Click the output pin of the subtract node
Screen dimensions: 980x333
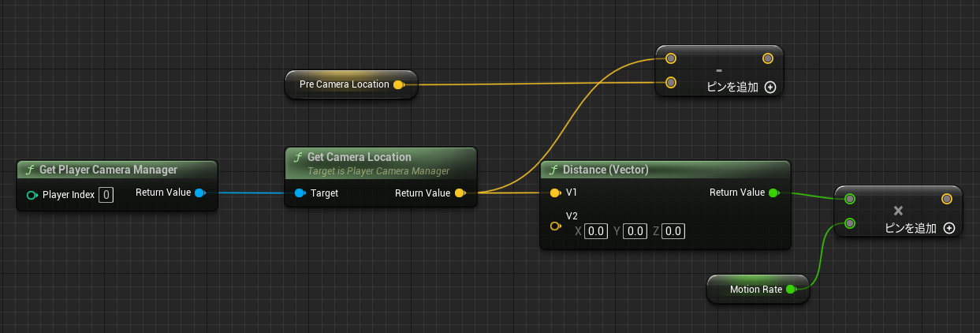[768, 58]
